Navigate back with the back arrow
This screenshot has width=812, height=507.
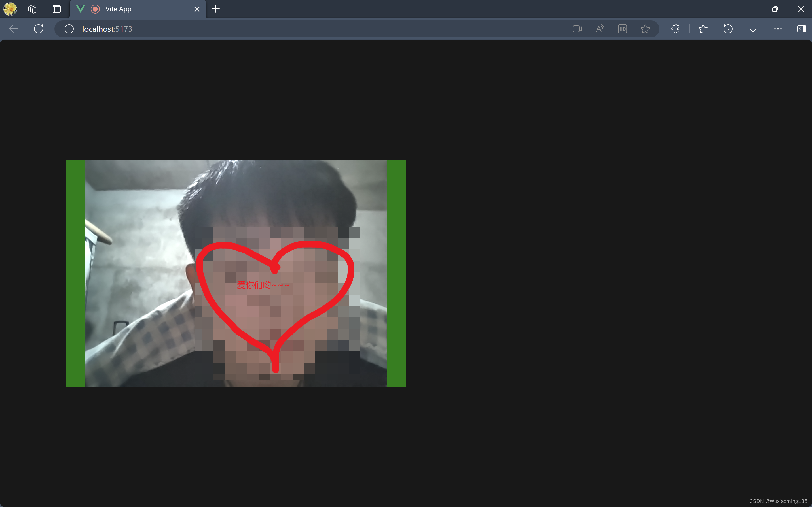pyautogui.click(x=13, y=29)
